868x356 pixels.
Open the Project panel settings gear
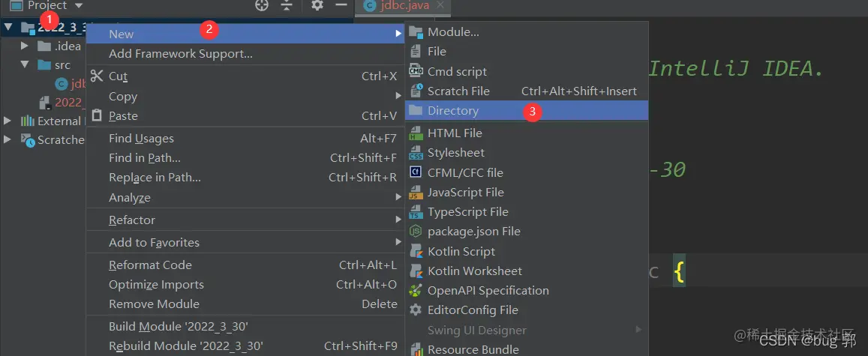coord(317,5)
